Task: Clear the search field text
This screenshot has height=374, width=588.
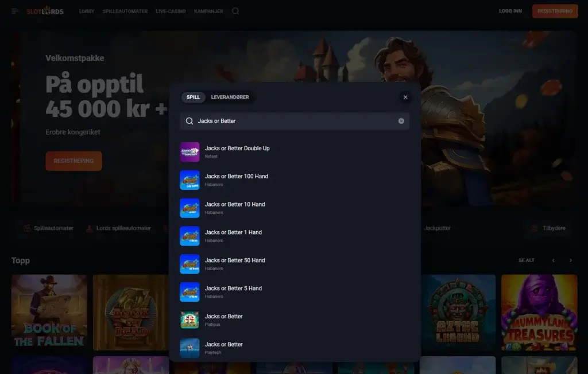Action: tap(401, 121)
